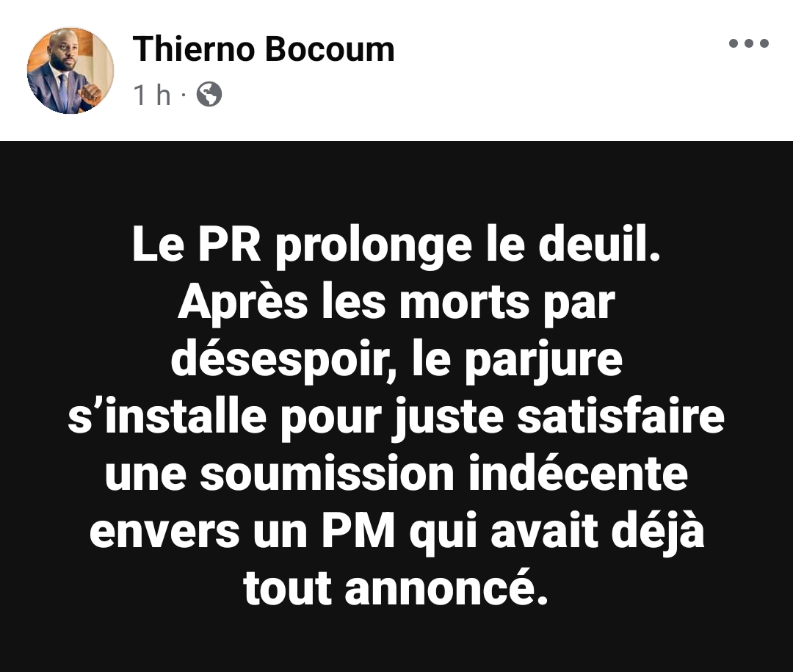This screenshot has height=672, width=793.
Task: Click the first name 'Thierno' in the header
Action: 193,50
